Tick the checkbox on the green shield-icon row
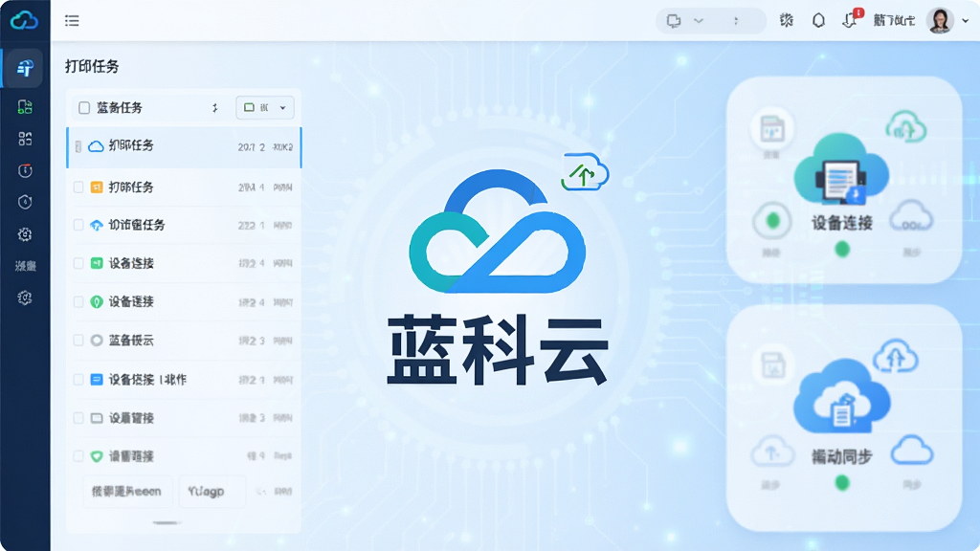The height and width of the screenshot is (551, 980). pyautogui.click(x=78, y=456)
